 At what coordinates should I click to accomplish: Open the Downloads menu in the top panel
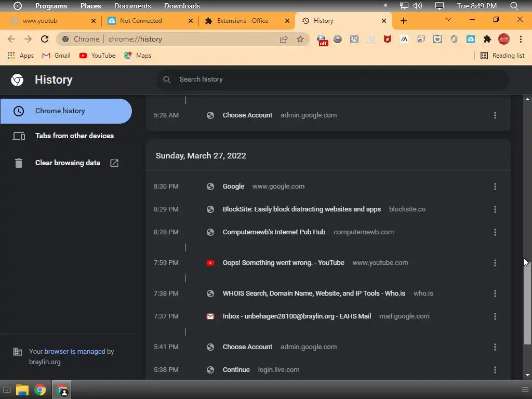pos(182,6)
